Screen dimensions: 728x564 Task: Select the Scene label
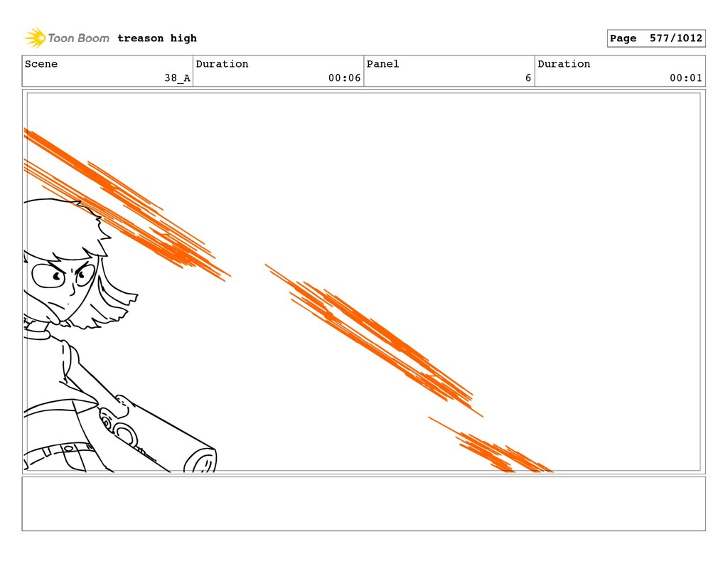41,63
